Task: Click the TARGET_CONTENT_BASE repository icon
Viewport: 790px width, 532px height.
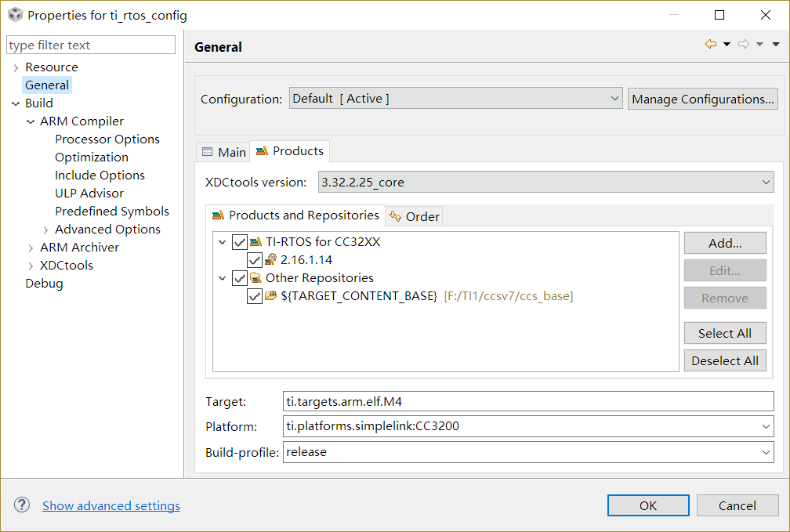Action: [270, 296]
